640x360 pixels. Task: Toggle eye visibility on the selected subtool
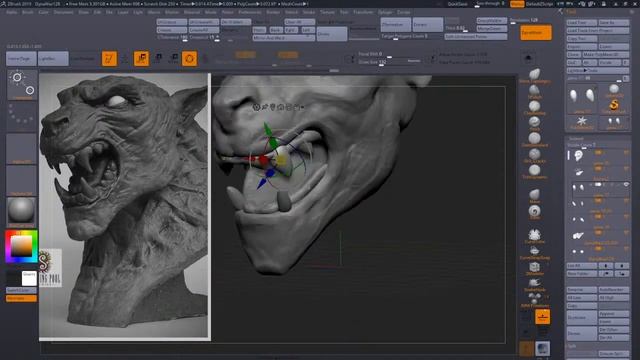626,185
